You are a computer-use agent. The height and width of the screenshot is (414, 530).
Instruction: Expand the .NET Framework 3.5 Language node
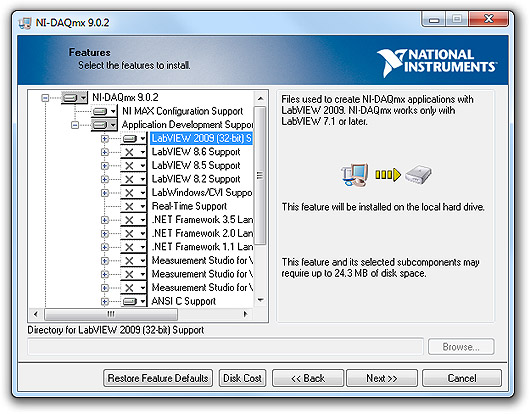[x=105, y=220]
